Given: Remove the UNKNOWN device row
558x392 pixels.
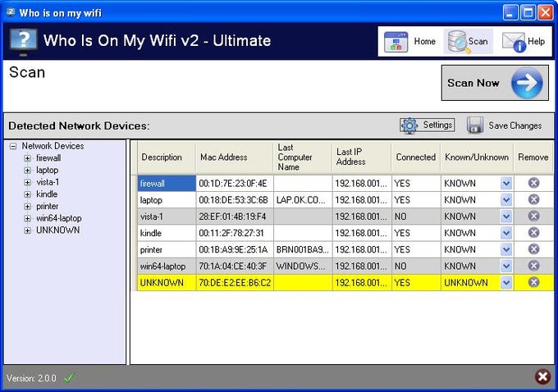Looking at the screenshot, I should (533, 282).
